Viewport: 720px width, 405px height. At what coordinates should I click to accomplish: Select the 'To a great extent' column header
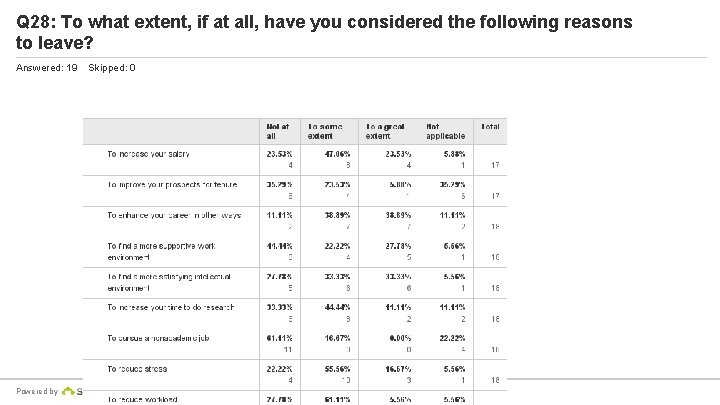(385, 131)
